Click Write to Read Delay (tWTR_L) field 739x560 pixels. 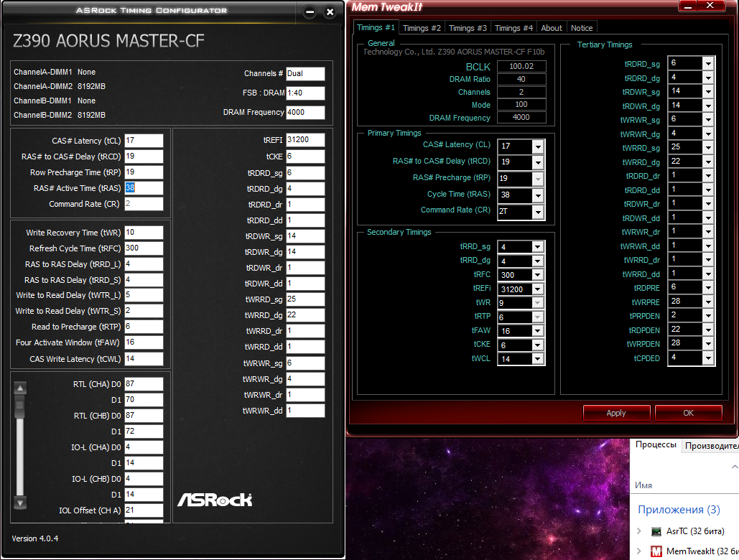click(x=144, y=295)
